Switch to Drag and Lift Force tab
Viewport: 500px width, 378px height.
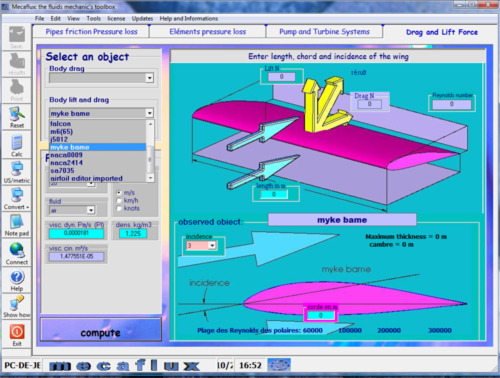[442, 32]
